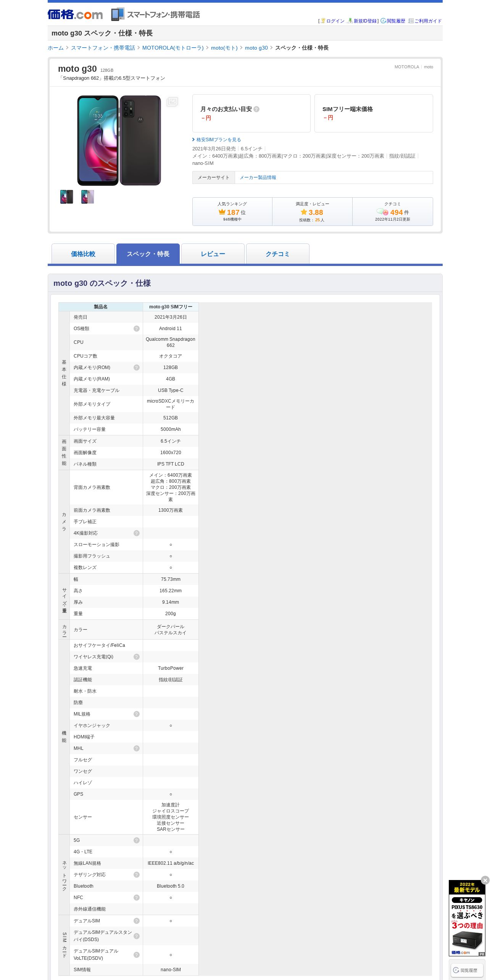Click help icon next to MIL規格
The width and height of the screenshot is (490, 980).
pyautogui.click(x=137, y=714)
